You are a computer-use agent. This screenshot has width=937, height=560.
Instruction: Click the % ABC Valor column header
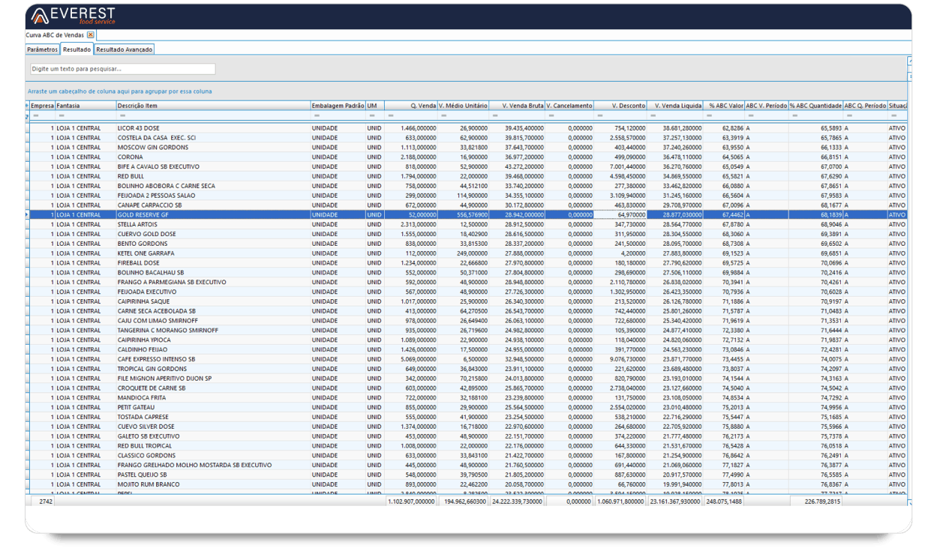click(x=724, y=106)
